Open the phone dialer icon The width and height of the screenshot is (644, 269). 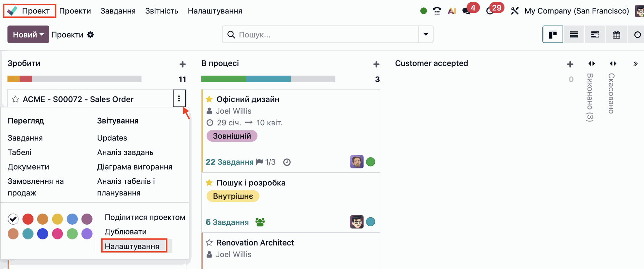click(x=437, y=11)
